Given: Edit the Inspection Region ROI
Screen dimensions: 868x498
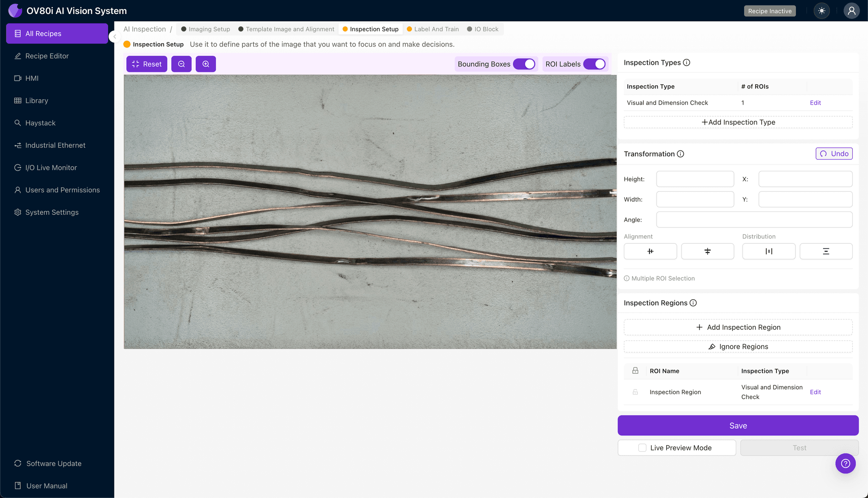Looking at the screenshot, I should tap(815, 392).
